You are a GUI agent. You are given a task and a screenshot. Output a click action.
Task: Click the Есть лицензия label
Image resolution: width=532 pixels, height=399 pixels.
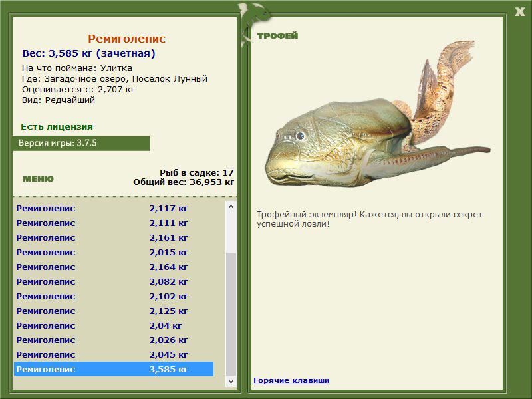pos(57,126)
